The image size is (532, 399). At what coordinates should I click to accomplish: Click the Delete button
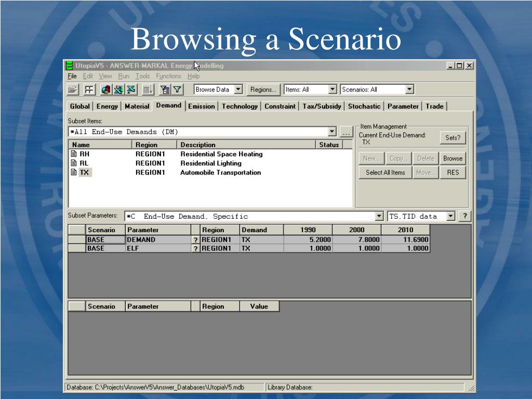coord(425,158)
